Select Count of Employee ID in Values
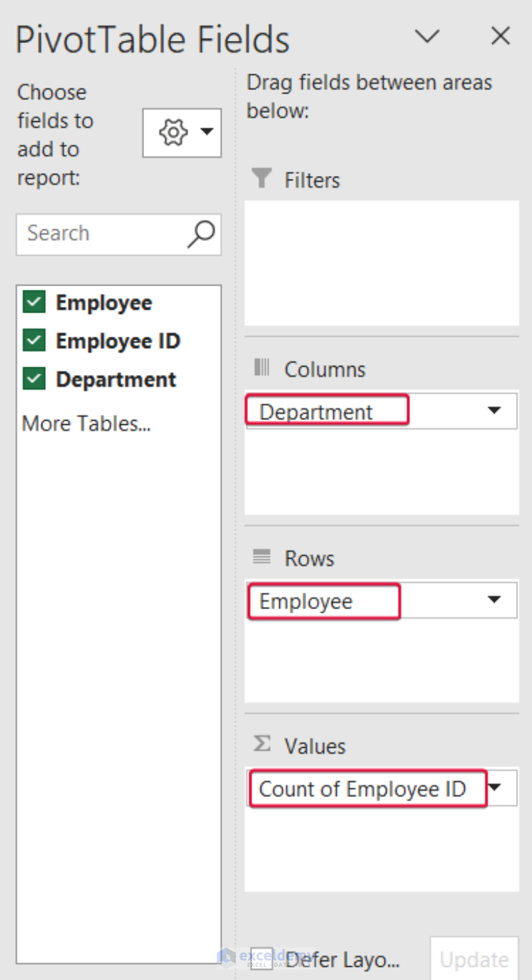 coord(382,787)
